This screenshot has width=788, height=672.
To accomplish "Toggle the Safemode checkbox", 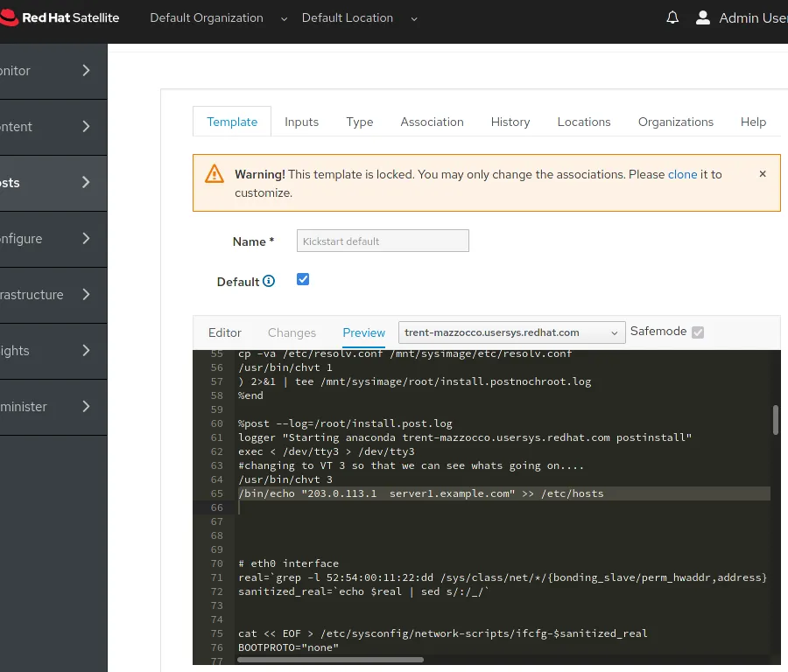I will 698,332.
